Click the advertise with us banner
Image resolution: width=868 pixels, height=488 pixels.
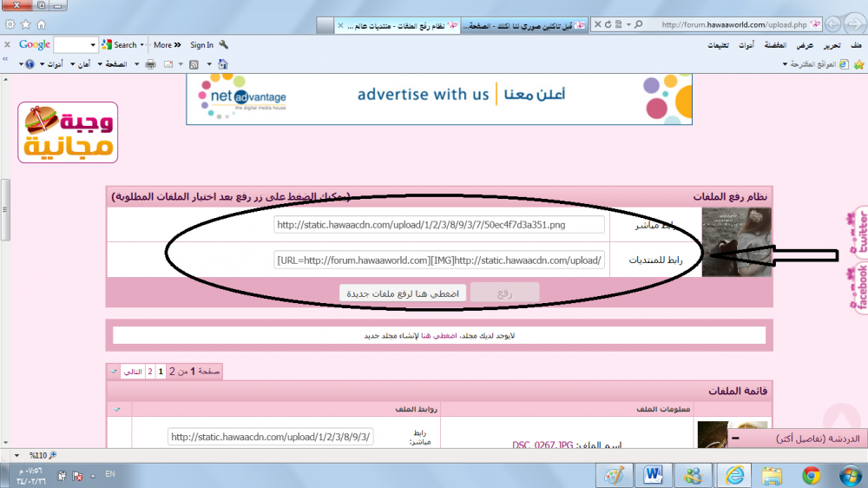pos(438,94)
